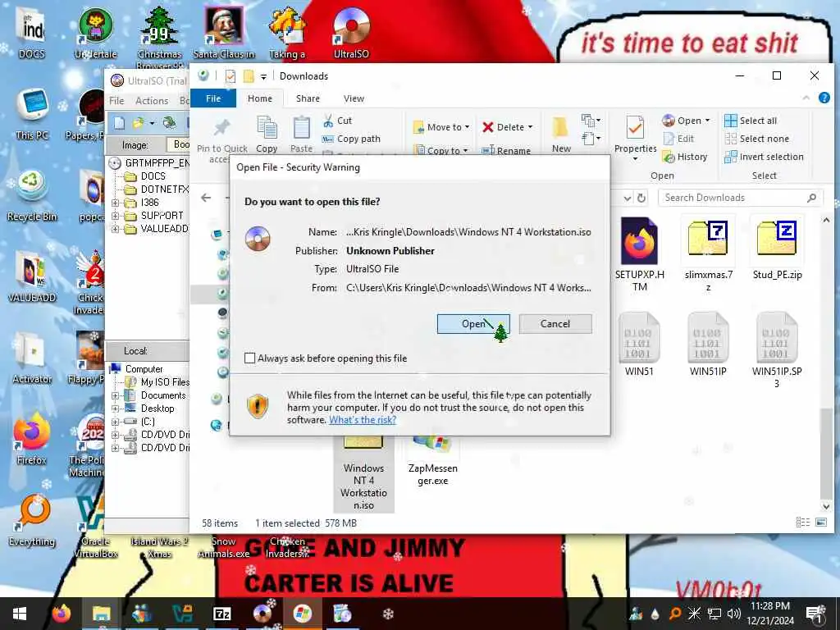Select the WIN51IP file
This screenshot has width=840, height=630.
pos(708,344)
